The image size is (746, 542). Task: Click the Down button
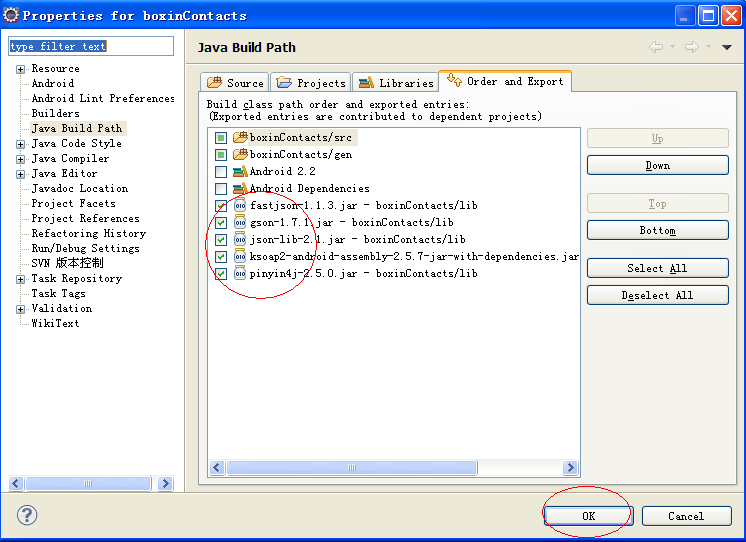tap(658, 165)
